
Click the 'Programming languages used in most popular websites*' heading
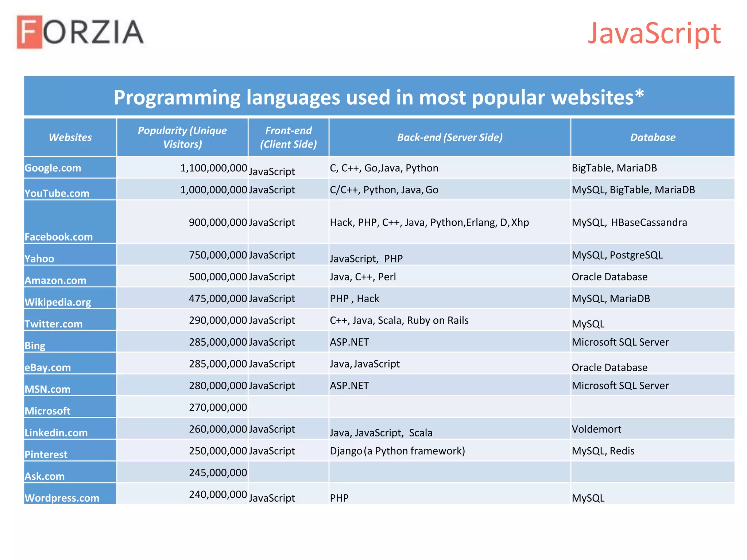[379, 97]
